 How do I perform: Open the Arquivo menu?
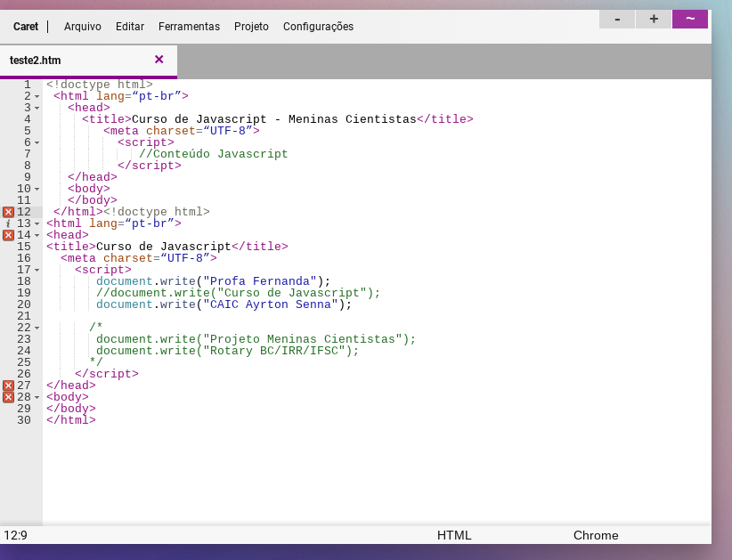[83, 27]
